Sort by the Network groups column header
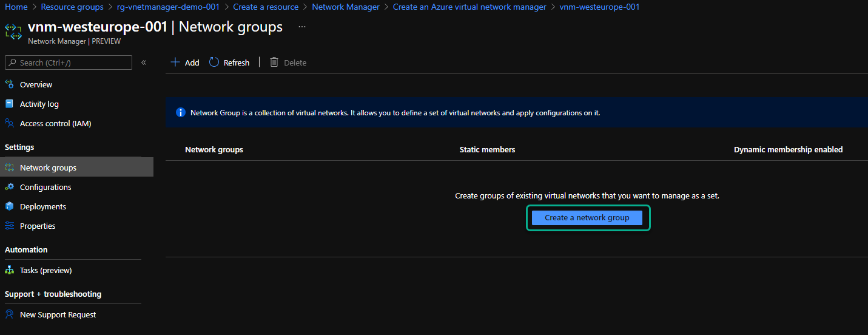868x335 pixels. point(214,149)
